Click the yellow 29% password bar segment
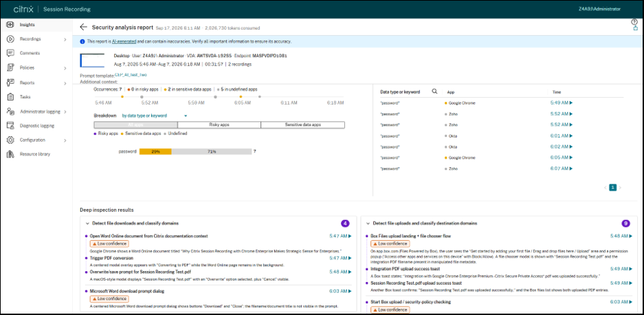The height and width of the screenshot is (315, 644). click(155, 151)
